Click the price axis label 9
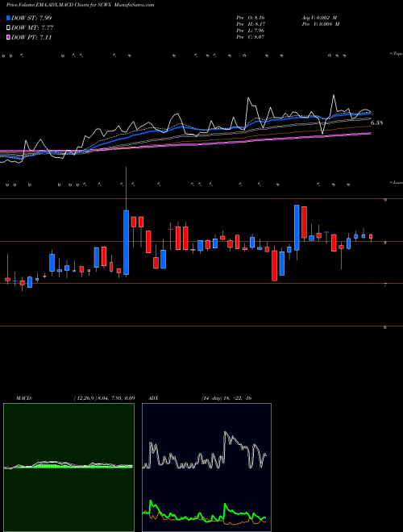The height and width of the screenshot is (532, 403). point(385,201)
